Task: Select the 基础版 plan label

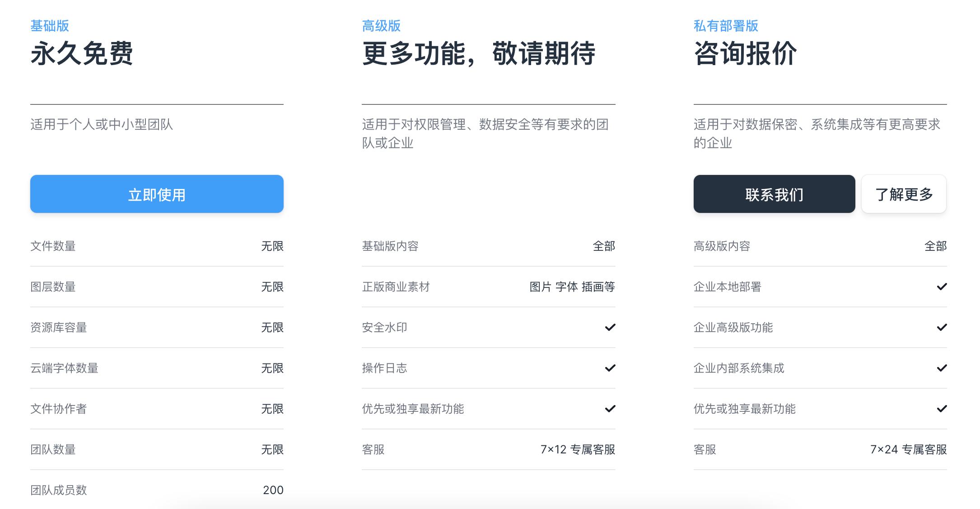Action: coord(50,26)
